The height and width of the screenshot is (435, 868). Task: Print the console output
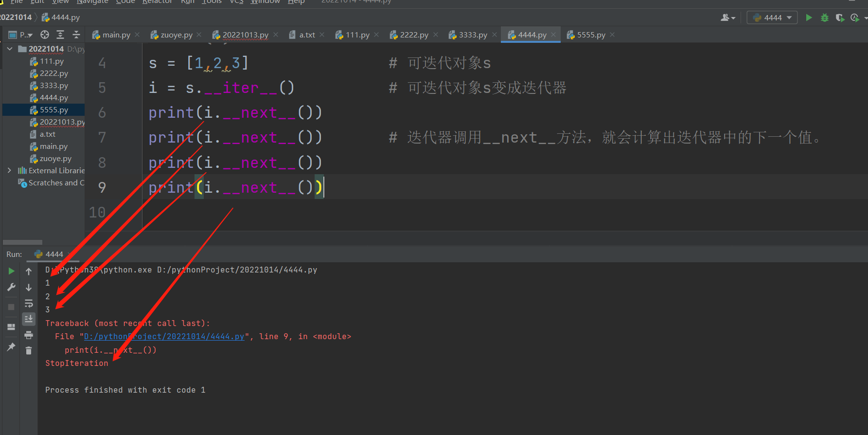pos(29,335)
